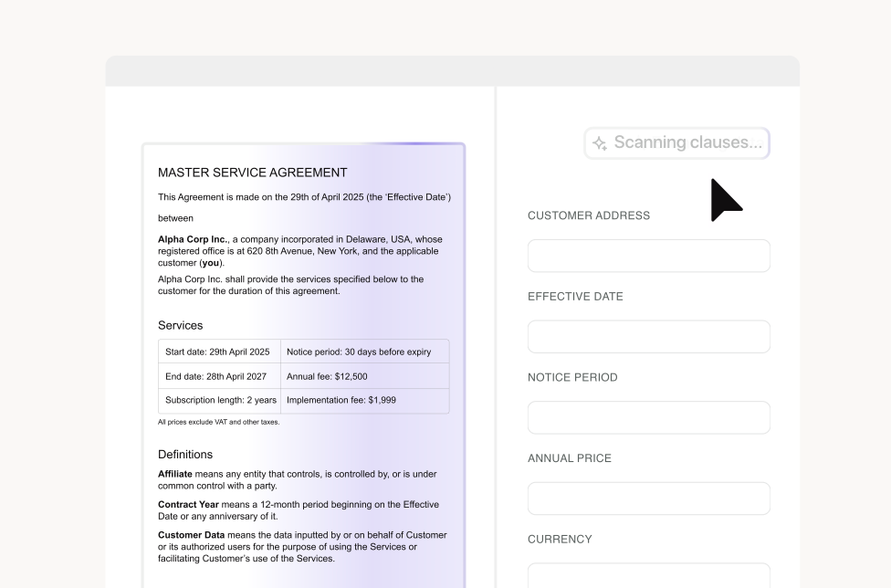The height and width of the screenshot is (588, 891).
Task: Click the 'Subscription length: 2 years' cell
Action: [x=219, y=401]
